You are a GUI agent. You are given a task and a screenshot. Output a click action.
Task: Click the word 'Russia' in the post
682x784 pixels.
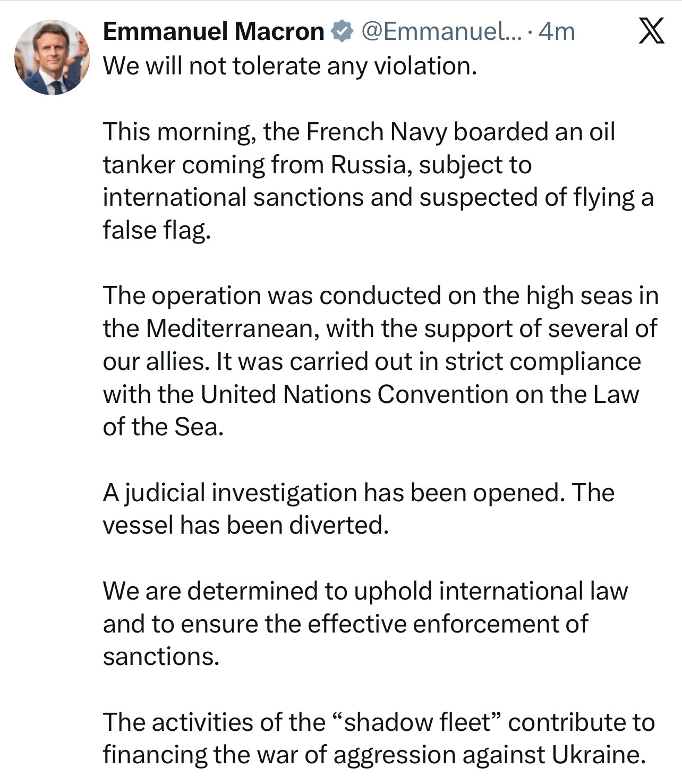tap(371, 164)
